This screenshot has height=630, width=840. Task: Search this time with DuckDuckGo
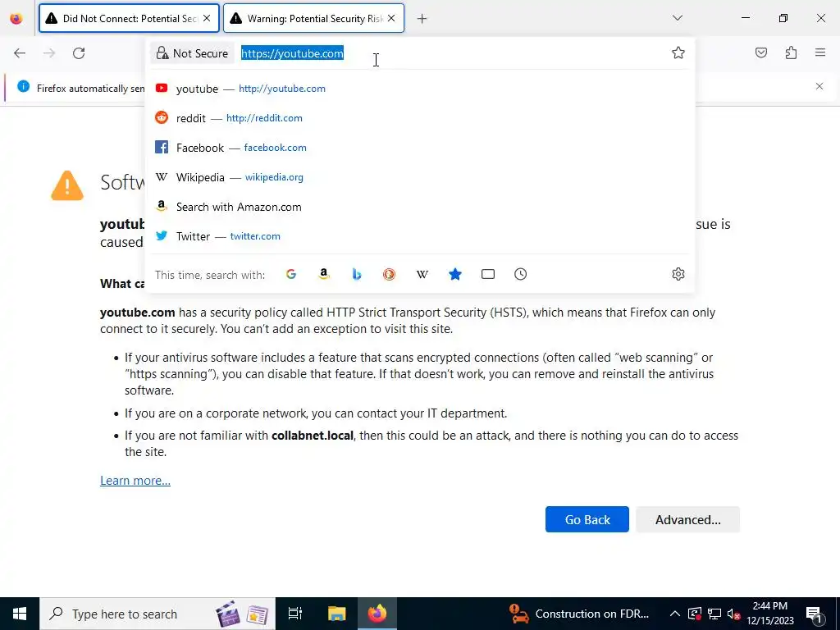pos(390,274)
